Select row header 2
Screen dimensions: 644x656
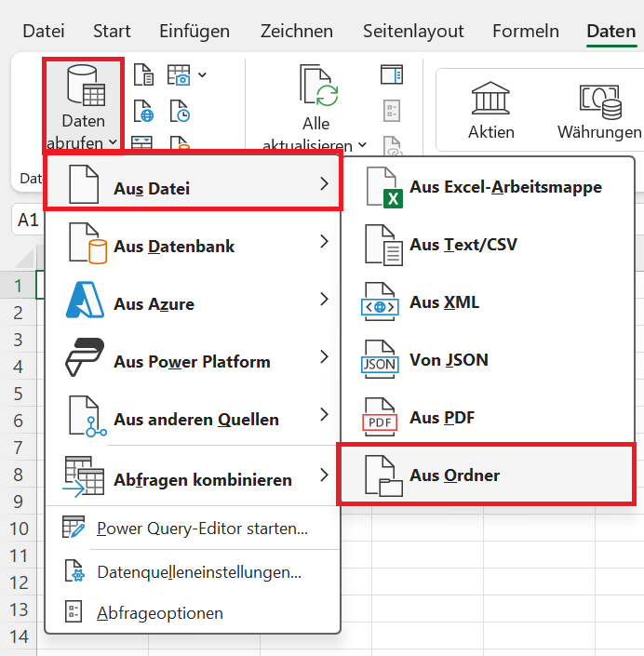tap(18, 313)
